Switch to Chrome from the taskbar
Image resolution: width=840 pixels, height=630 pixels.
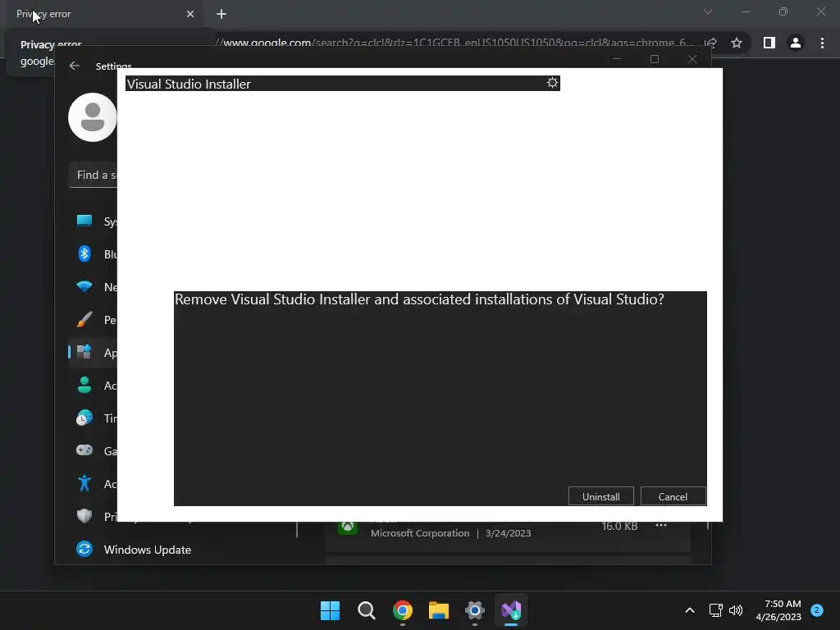(x=402, y=610)
